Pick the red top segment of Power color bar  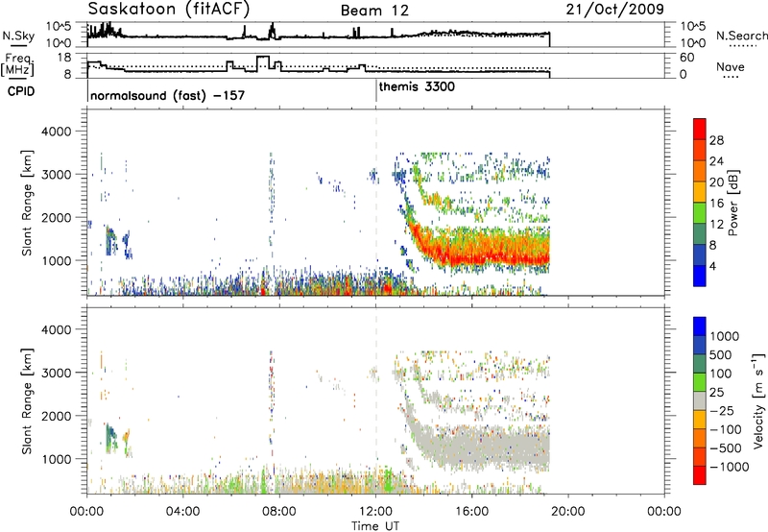tap(700, 129)
